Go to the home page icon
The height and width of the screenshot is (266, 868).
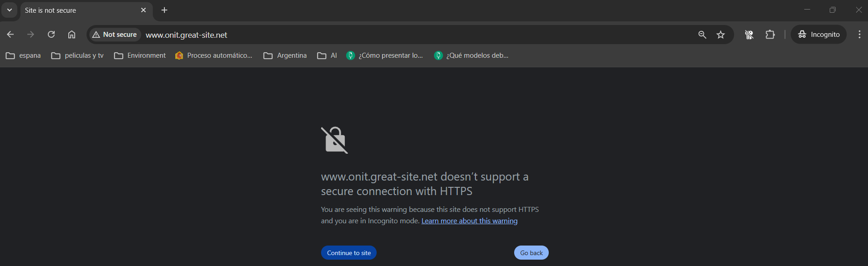tap(71, 35)
